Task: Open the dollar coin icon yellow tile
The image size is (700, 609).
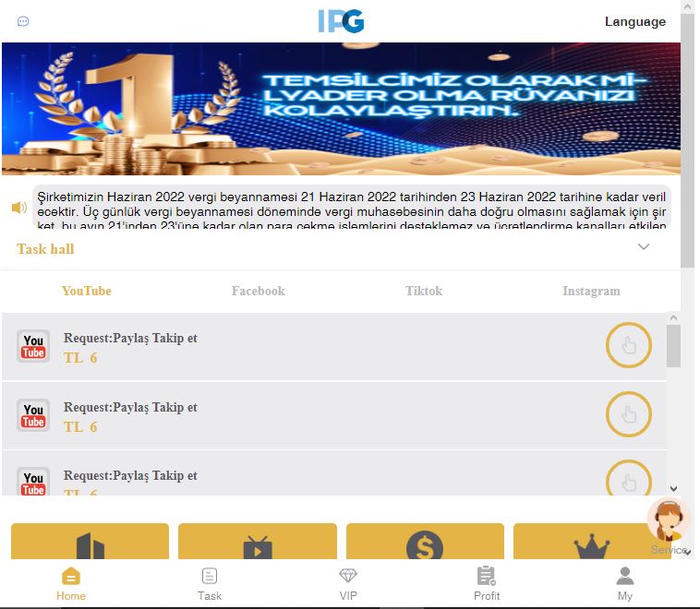Action: [x=425, y=542]
